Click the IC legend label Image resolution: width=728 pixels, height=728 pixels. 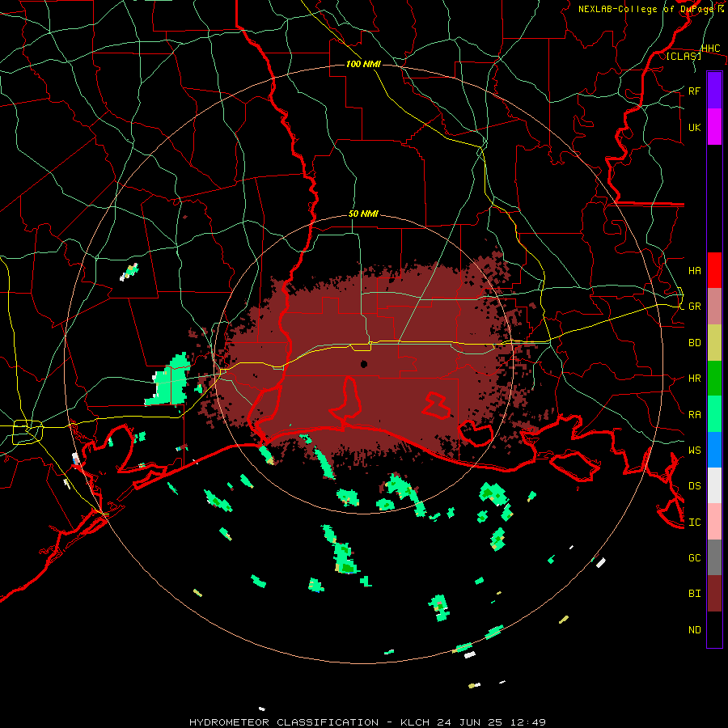694,523
